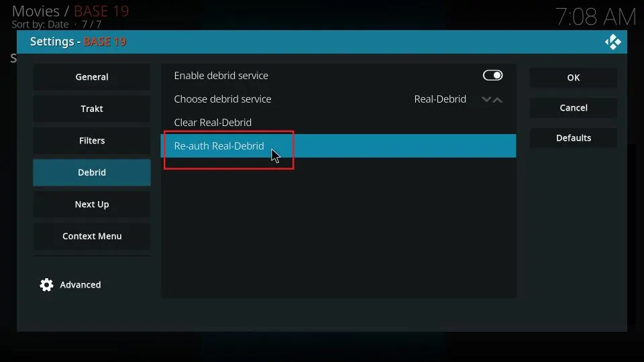Click the Clear Real-Debrid option
644x362 pixels.
click(338, 122)
